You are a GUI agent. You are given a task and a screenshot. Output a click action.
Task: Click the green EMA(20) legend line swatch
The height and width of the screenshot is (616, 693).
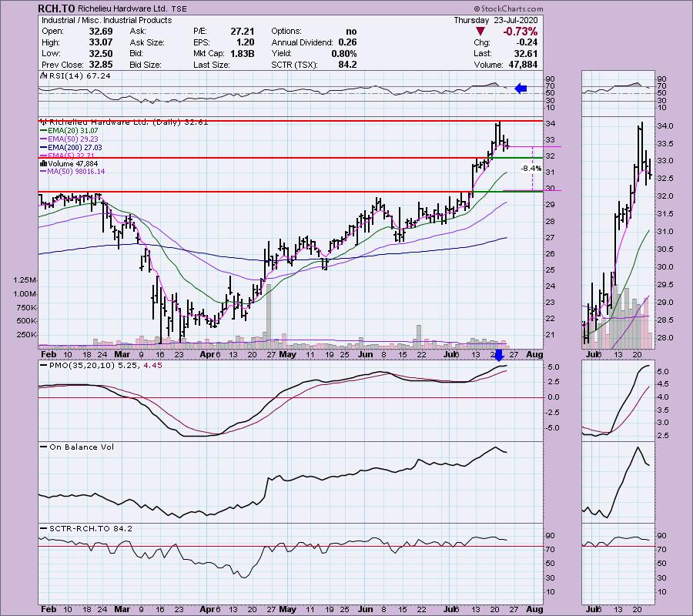click(x=43, y=131)
